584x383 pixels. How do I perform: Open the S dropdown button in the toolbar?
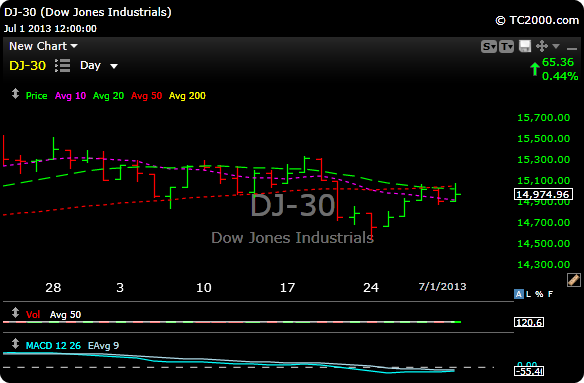pos(489,47)
